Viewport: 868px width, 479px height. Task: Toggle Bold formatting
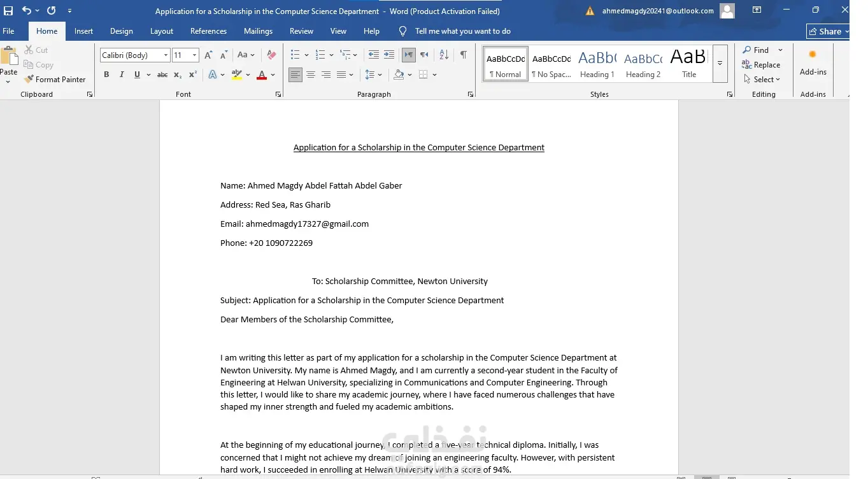106,75
